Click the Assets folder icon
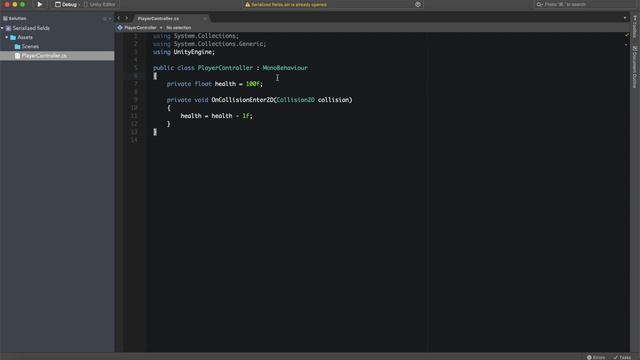640x360 pixels. (x=13, y=37)
